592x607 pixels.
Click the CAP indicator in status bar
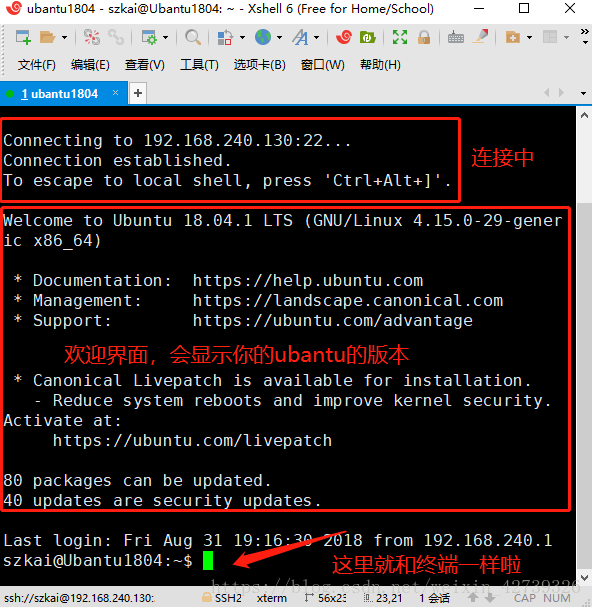tap(525, 598)
